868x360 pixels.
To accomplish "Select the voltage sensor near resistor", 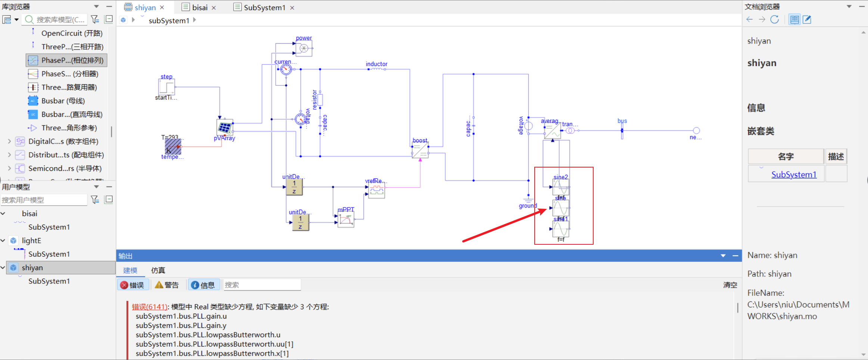I will coord(300,119).
